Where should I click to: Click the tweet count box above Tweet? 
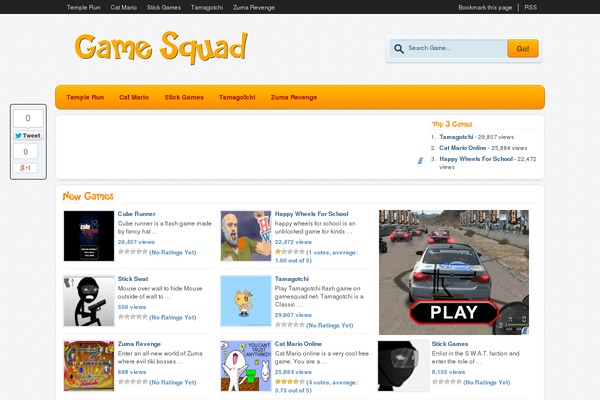click(28, 119)
